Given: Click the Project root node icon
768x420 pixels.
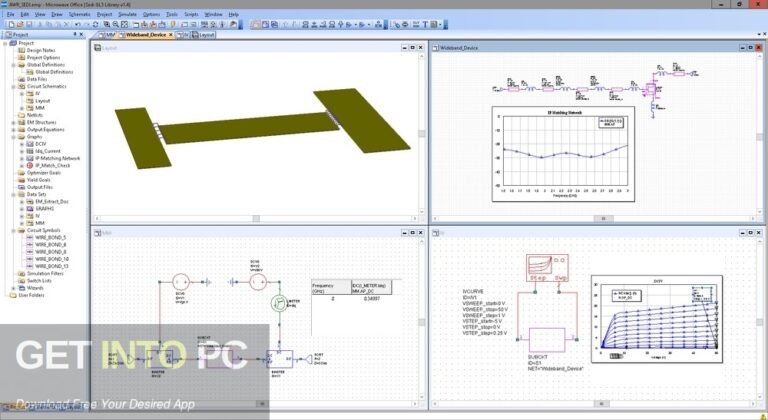Looking at the screenshot, I should (x=13, y=43).
